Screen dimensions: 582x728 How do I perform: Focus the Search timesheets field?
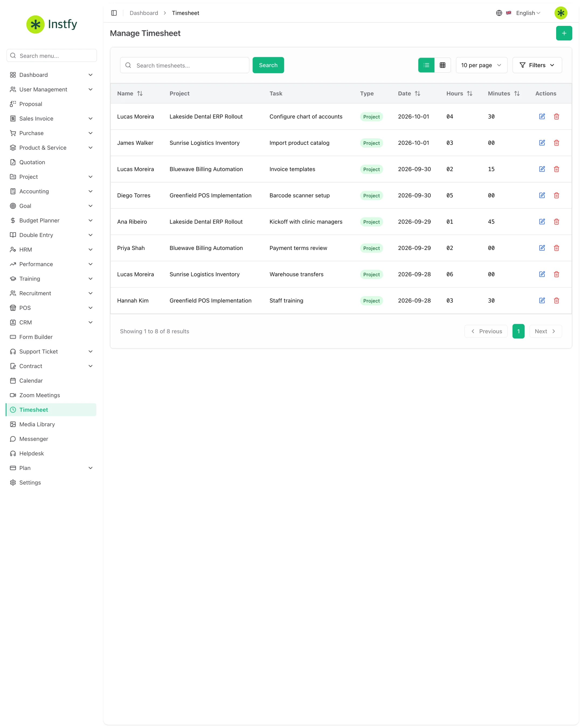tap(185, 65)
